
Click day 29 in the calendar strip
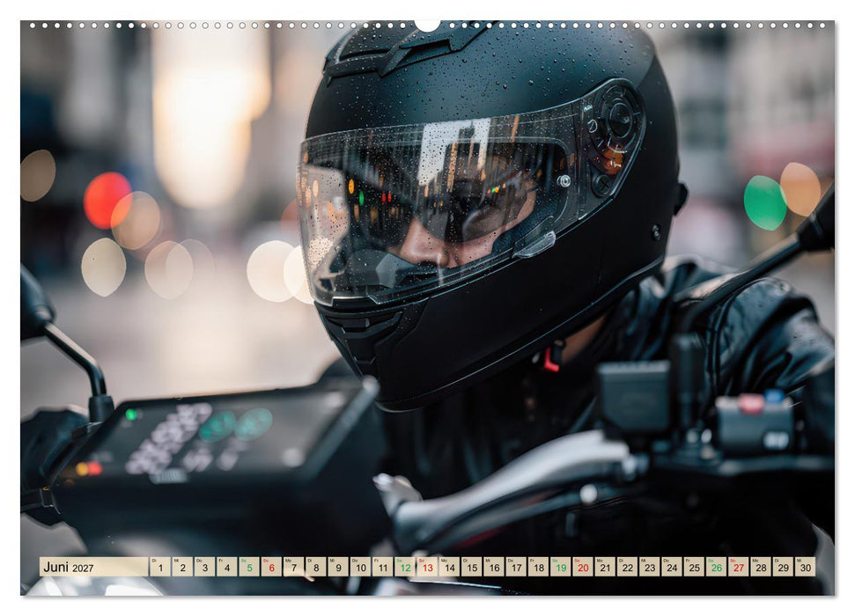click(784, 567)
